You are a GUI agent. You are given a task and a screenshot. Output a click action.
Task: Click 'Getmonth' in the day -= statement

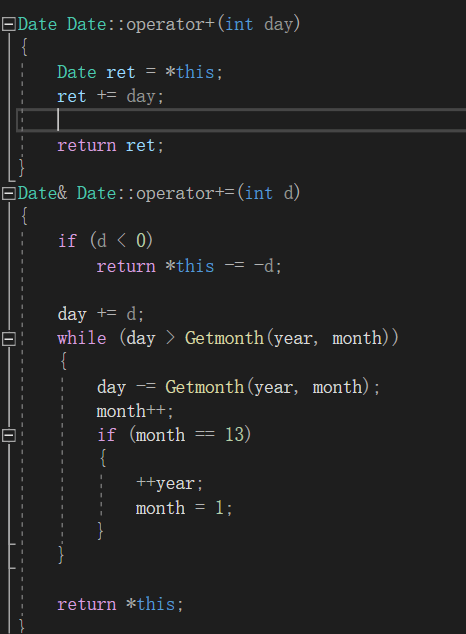(205, 387)
